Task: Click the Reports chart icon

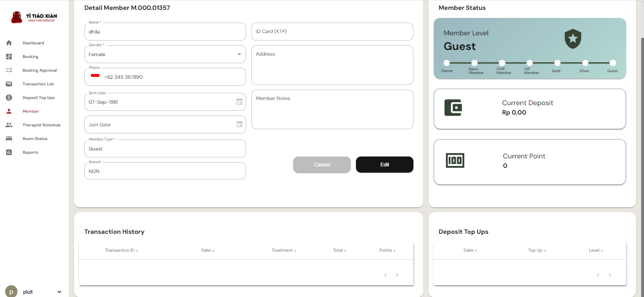Action: coord(9,152)
